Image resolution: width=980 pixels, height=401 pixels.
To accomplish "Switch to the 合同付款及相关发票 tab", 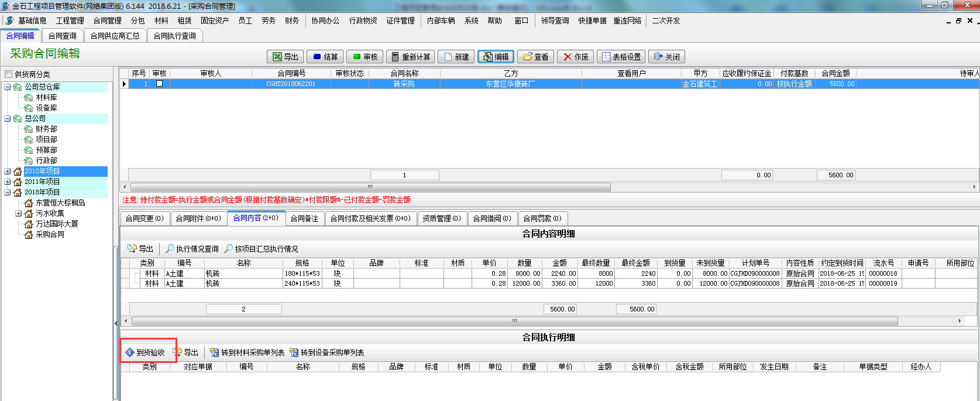I will coord(370,218).
